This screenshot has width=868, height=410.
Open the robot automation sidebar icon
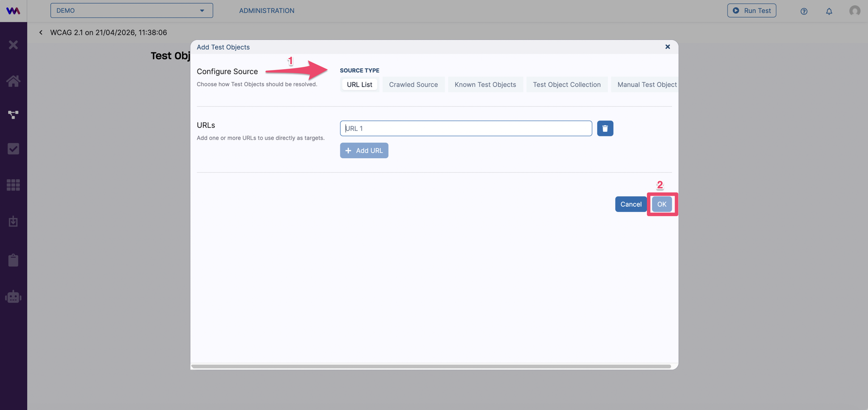click(x=13, y=297)
